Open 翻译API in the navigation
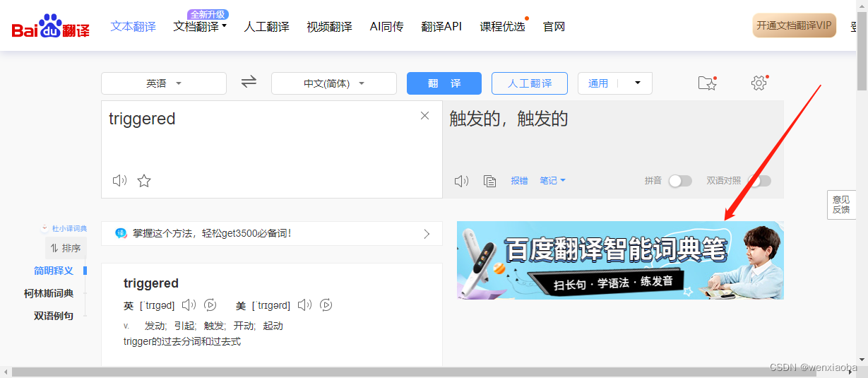 pyautogui.click(x=441, y=27)
